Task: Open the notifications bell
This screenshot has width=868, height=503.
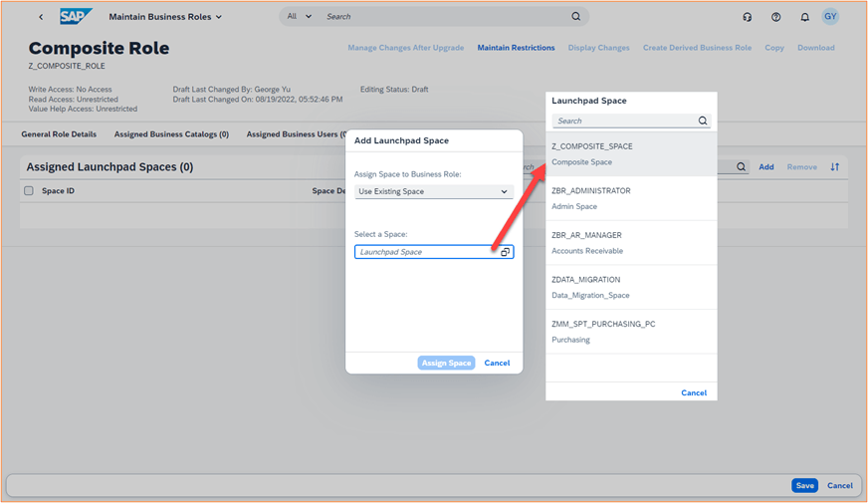Action: click(804, 17)
